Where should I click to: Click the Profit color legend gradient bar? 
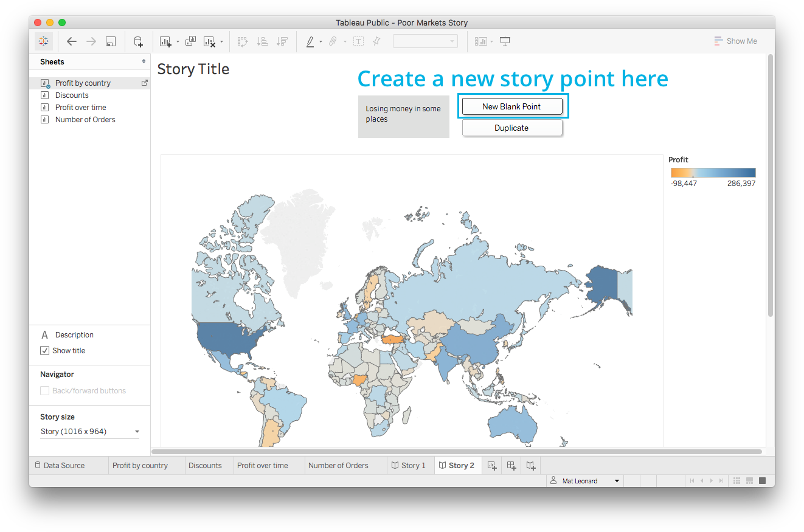[713, 173]
